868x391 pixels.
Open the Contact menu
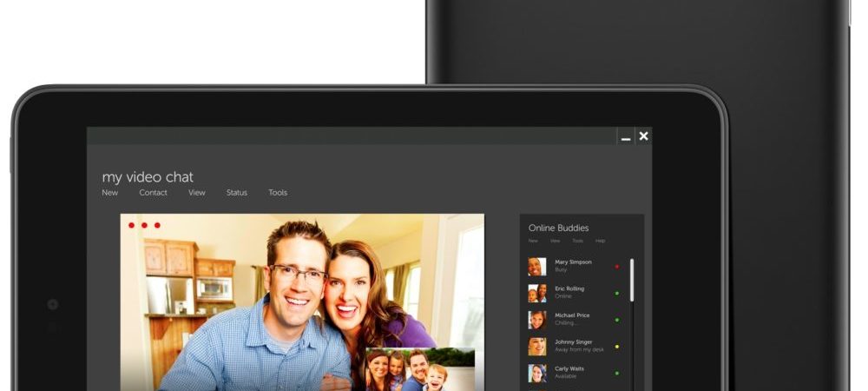[x=153, y=193]
